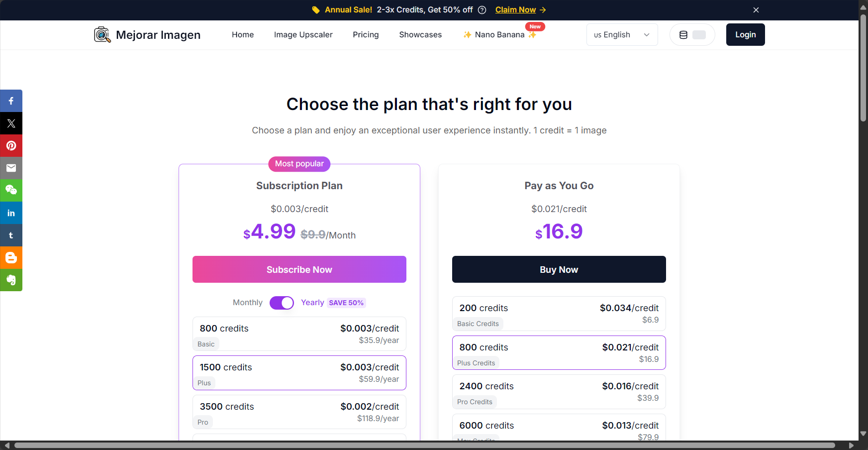Screen dimensions: 868x450
Task: Click the Pinterest share icon
Action: tap(11, 145)
